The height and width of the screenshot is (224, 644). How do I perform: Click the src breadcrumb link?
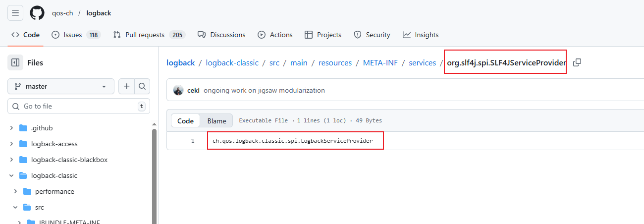274,63
